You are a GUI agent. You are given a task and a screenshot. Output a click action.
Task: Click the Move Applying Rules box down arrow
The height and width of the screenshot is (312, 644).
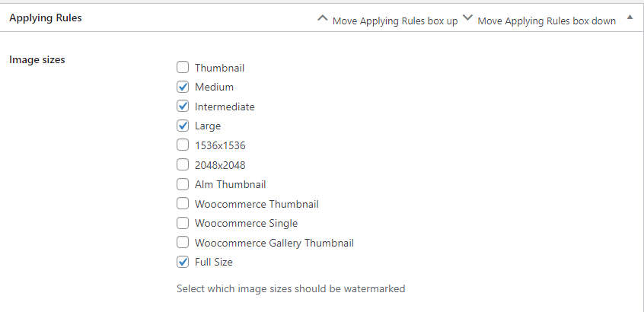click(x=468, y=18)
